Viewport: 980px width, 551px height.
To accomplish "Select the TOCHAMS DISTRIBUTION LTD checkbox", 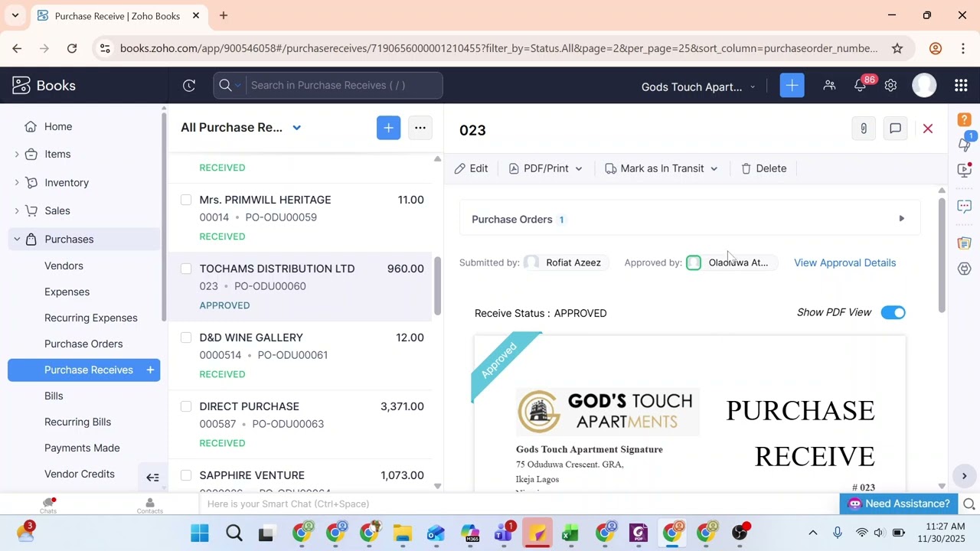I will pos(186,269).
